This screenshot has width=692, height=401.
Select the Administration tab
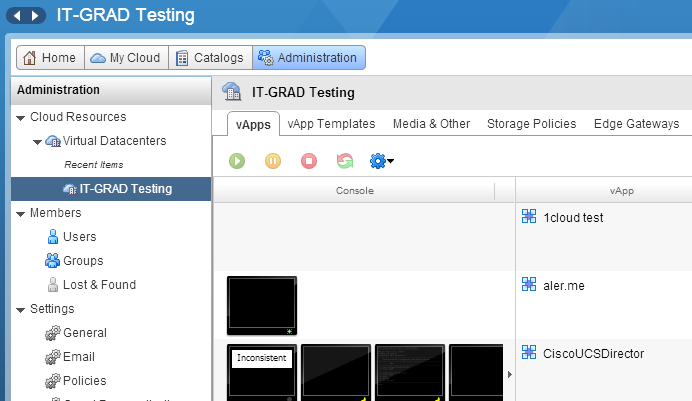(308, 58)
